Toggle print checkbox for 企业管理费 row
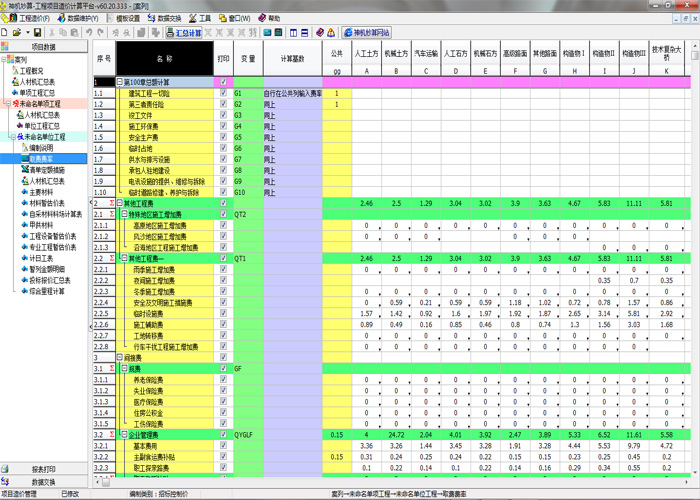Image resolution: width=700 pixels, height=500 pixels. point(223,436)
